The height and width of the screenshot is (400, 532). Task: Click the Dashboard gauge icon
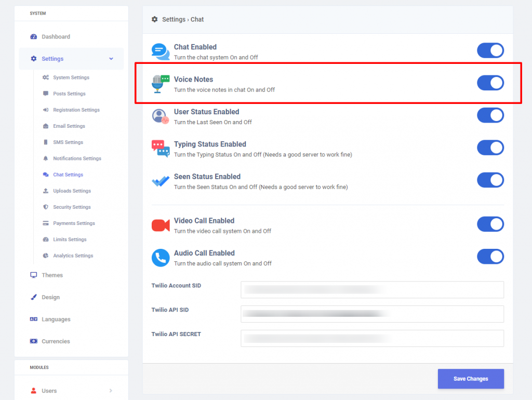[34, 37]
